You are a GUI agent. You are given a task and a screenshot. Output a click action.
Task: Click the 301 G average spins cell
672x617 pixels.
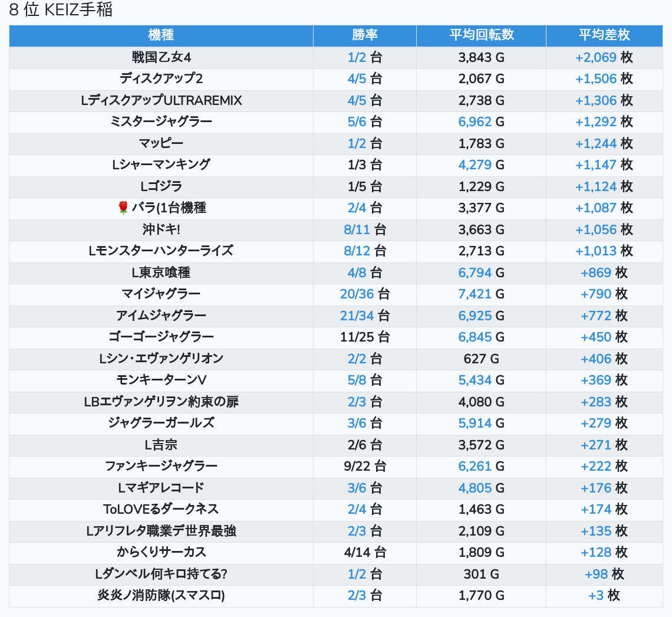tap(481, 574)
